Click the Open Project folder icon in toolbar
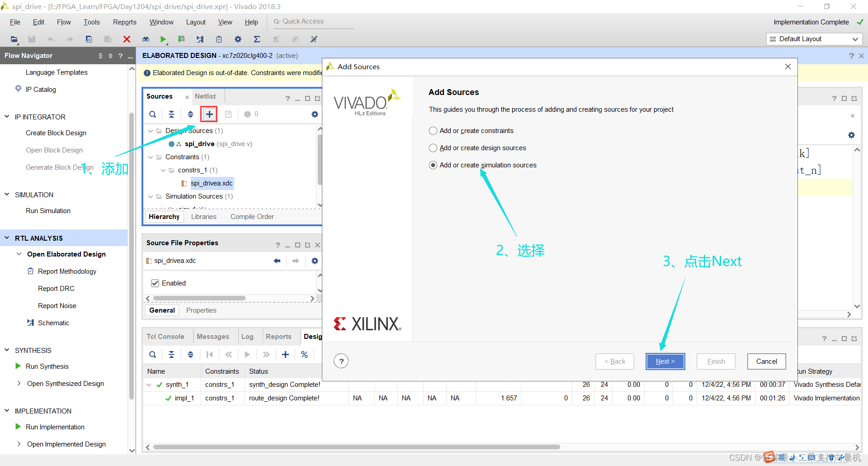868x466 pixels. [x=14, y=39]
